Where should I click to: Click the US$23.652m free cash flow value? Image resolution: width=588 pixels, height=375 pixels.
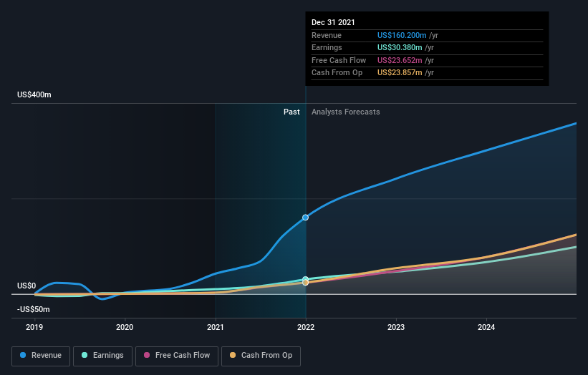click(x=400, y=60)
